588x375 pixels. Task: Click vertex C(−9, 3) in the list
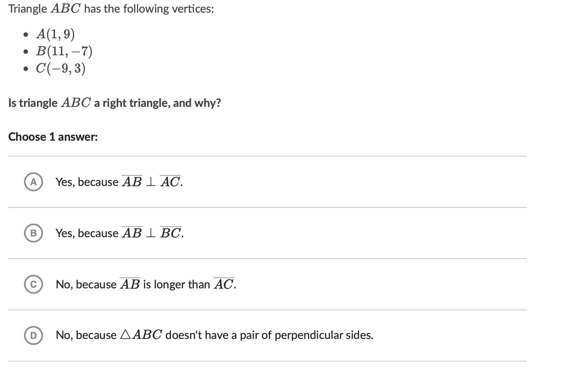pos(60,68)
